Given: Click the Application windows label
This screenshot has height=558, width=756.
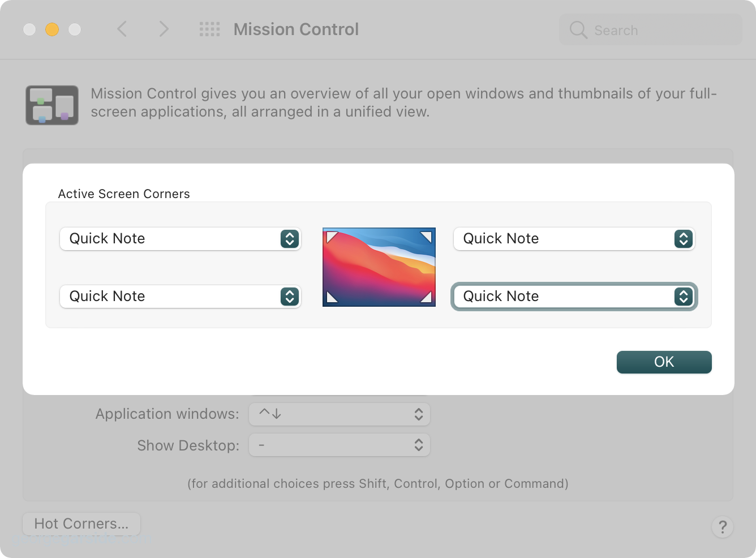Looking at the screenshot, I should coord(167,414).
